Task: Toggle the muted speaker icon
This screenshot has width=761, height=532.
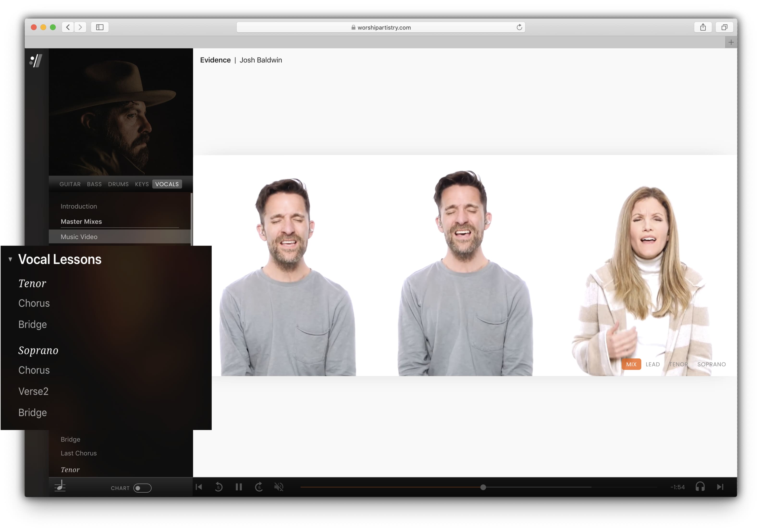Action: coord(279,487)
